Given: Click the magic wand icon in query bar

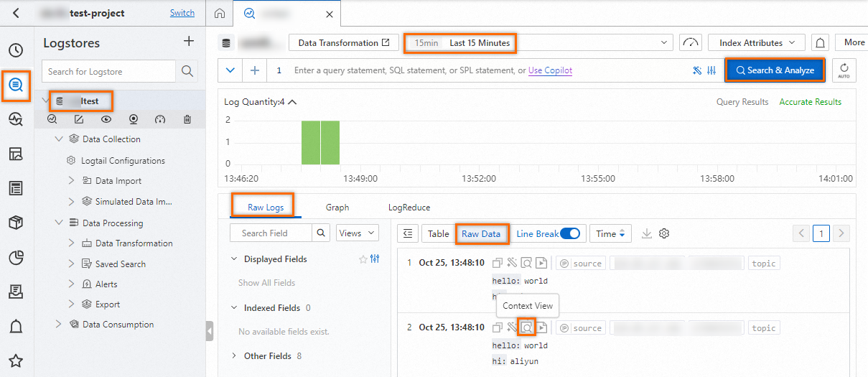Looking at the screenshot, I should [x=696, y=70].
